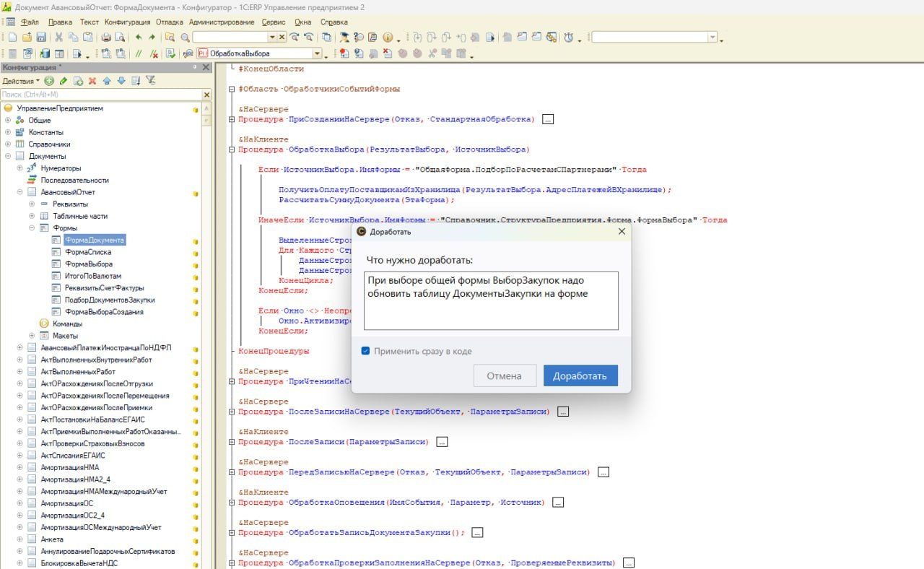Undo with the left green arrow
This screenshot has height=569, width=924.
138,37
